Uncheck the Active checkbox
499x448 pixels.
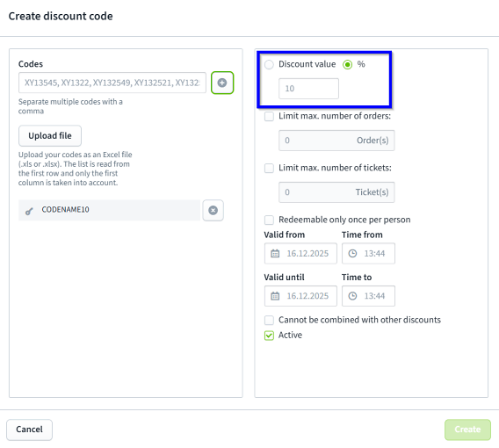[269, 336]
